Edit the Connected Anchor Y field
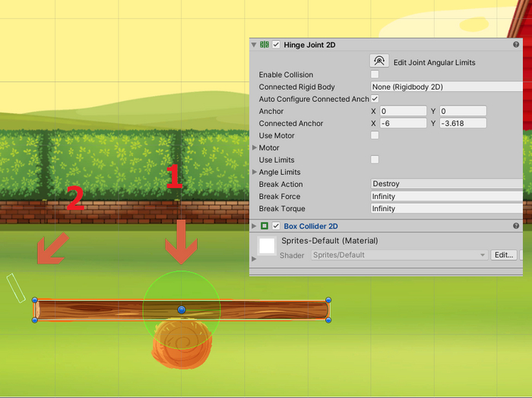This screenshot has width=532, height=398. coord(463,123)
